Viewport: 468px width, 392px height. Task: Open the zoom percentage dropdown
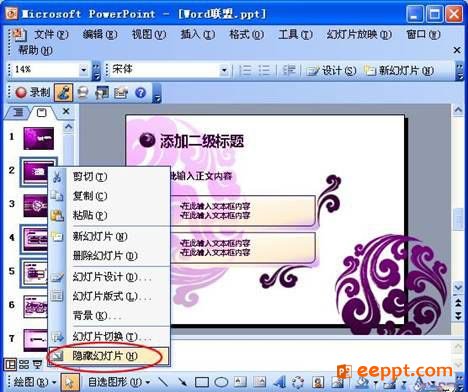point(84,70)
